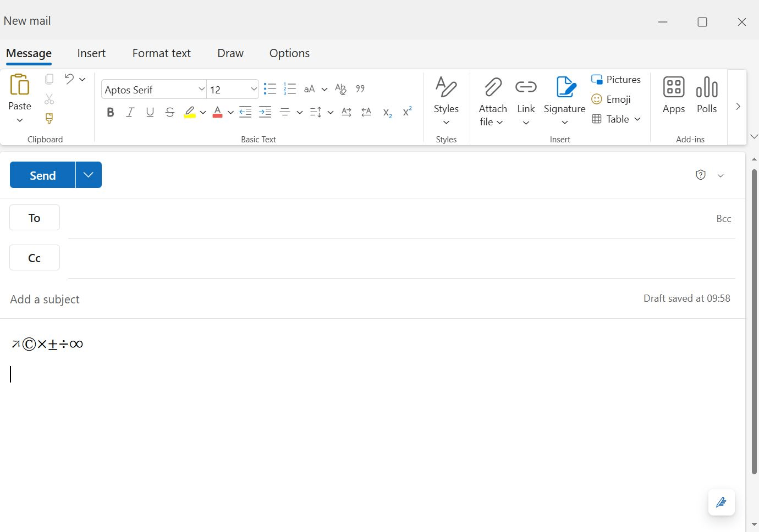Open the Draw ribbon tab
The width and height of the screenshot is (759, 532).
tap(230, 53)
